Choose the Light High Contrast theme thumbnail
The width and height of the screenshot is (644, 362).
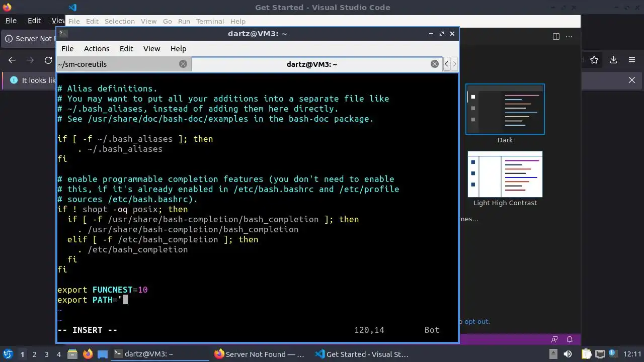pyautogui.click(x=505, y=174)
